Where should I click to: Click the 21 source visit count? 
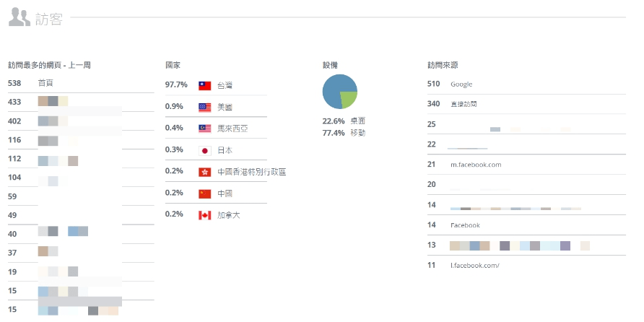431,165
